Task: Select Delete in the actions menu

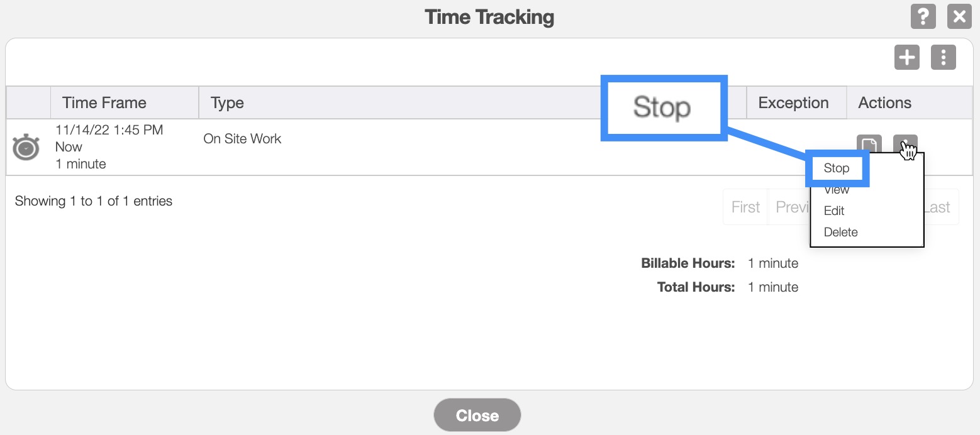Action: coord(840,232)
